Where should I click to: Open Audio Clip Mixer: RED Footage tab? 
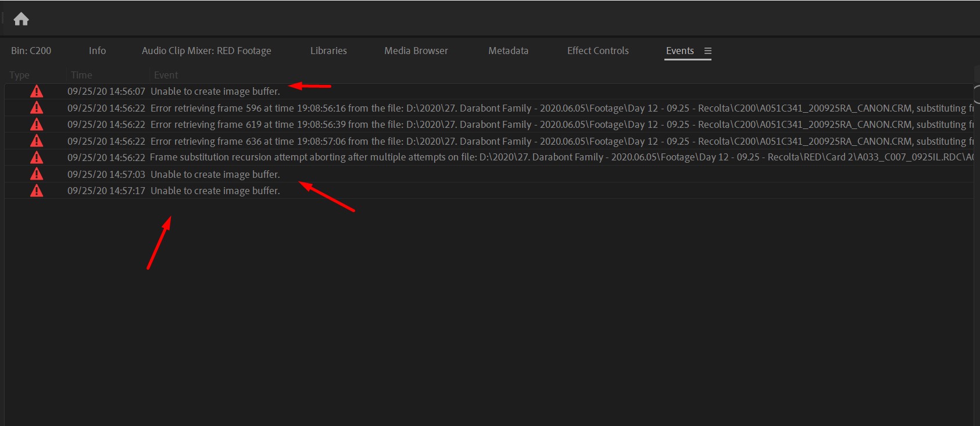pyautogui.click(x=206, y=51)
